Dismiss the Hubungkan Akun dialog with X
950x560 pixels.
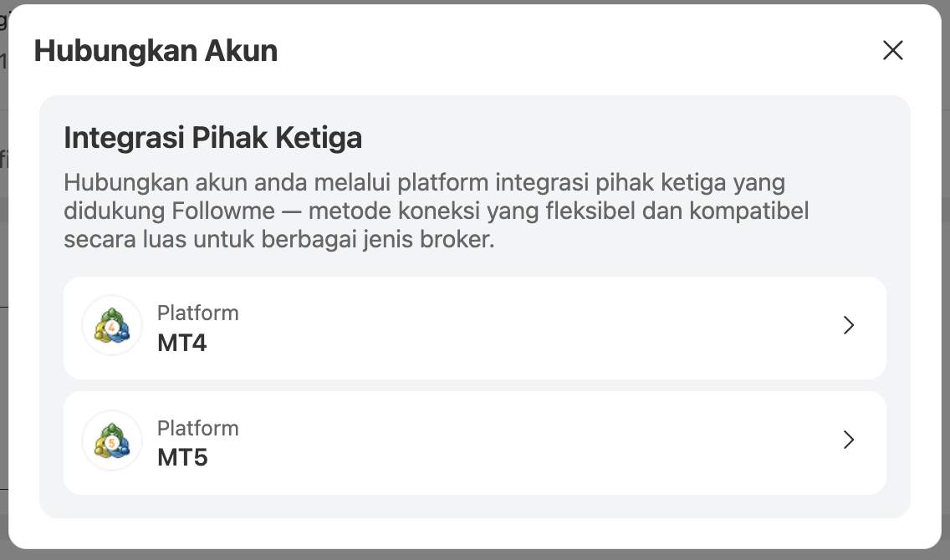click(893, 50)
